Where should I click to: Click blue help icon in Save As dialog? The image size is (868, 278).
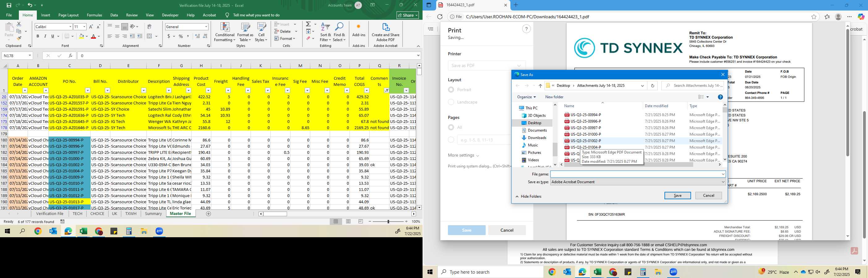720,97
